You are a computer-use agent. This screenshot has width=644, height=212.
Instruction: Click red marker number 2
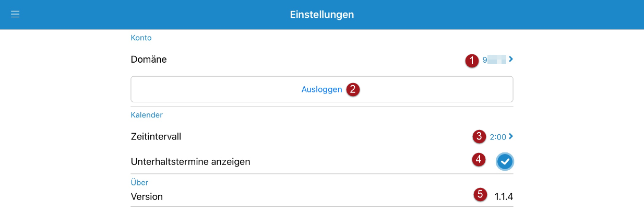(353, 89)
